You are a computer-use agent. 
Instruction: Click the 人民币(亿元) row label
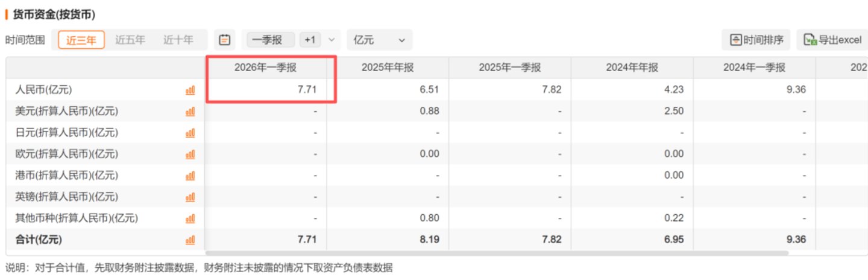coord(43,90)
